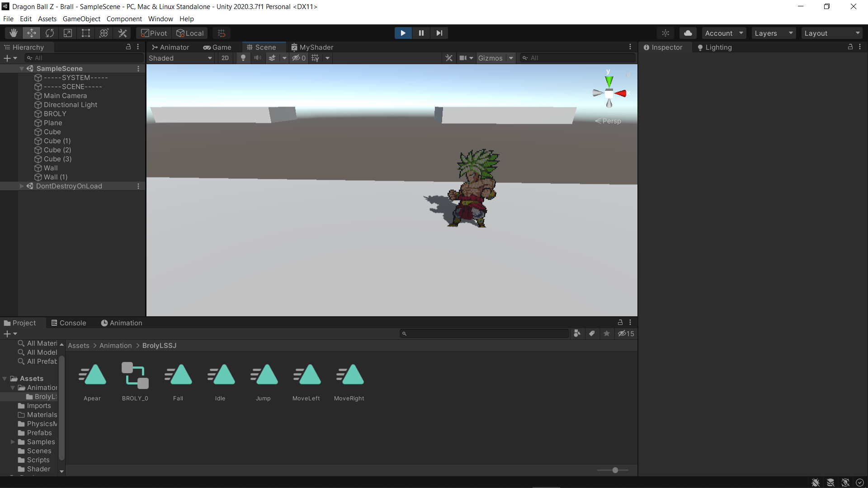Open the Gizmos dropdown arrow
Image resolution: width=868 pixels, height=488 pixels.
511,58
